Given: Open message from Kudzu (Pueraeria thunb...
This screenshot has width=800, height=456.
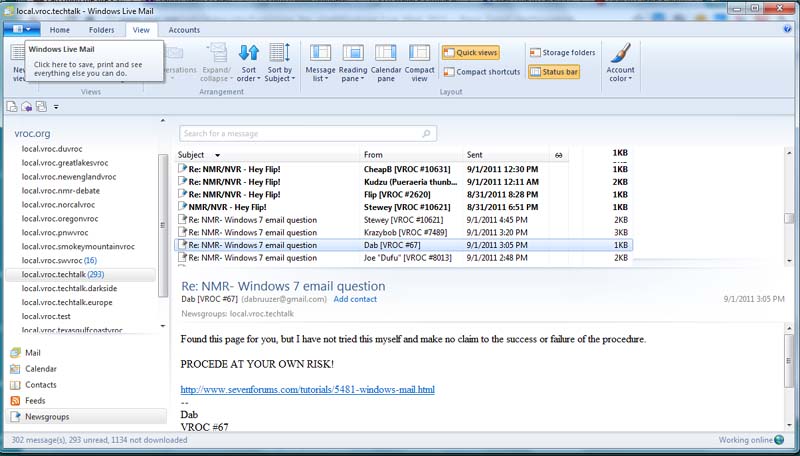Looking at the screenshot, I should pyautogui.click(x=403, y=182).
